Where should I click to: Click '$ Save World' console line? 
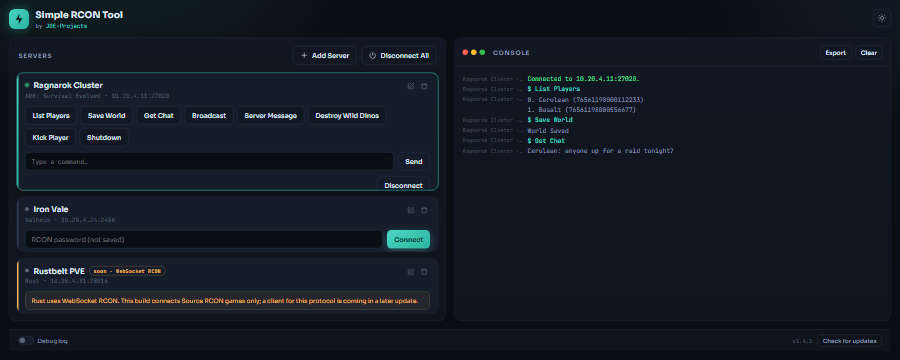click(x=549, y=120)
